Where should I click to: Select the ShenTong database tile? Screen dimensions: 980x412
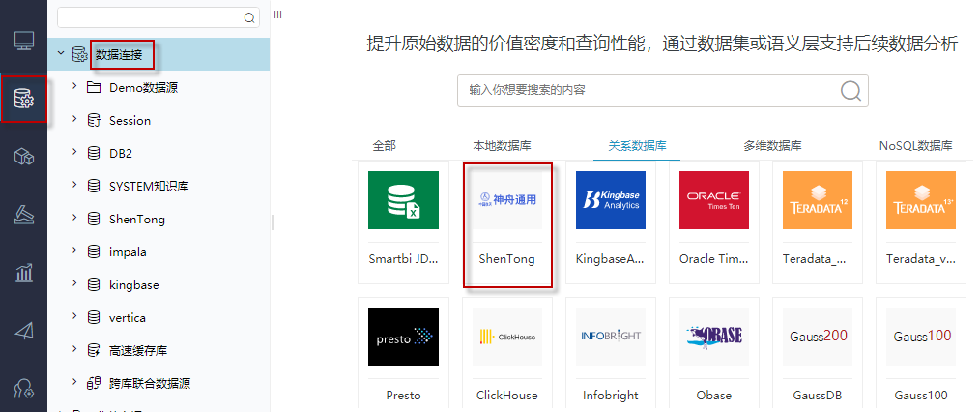[x=506, y=222]
